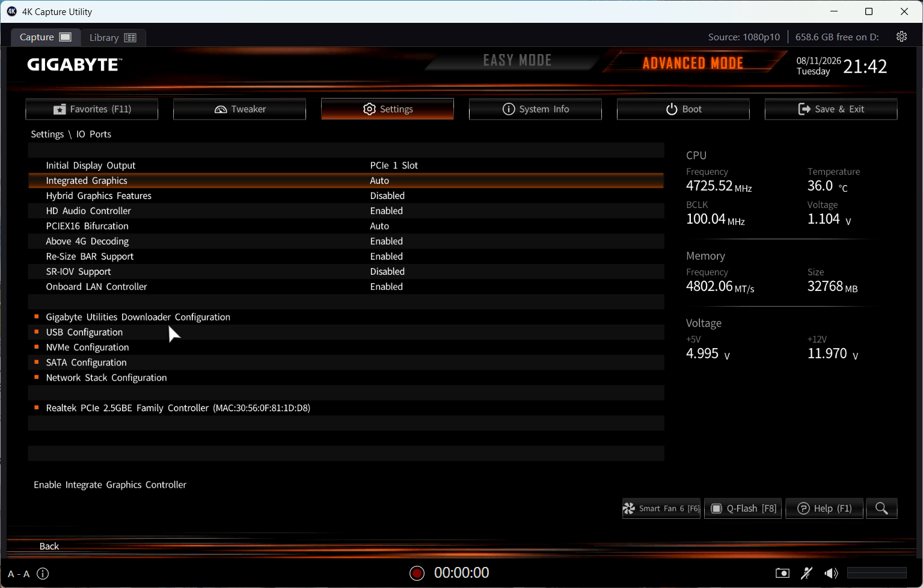Toggle Onboard LAN Controller Enabled value
Screen dimensions: 923x588
click(x=387, y=287)
